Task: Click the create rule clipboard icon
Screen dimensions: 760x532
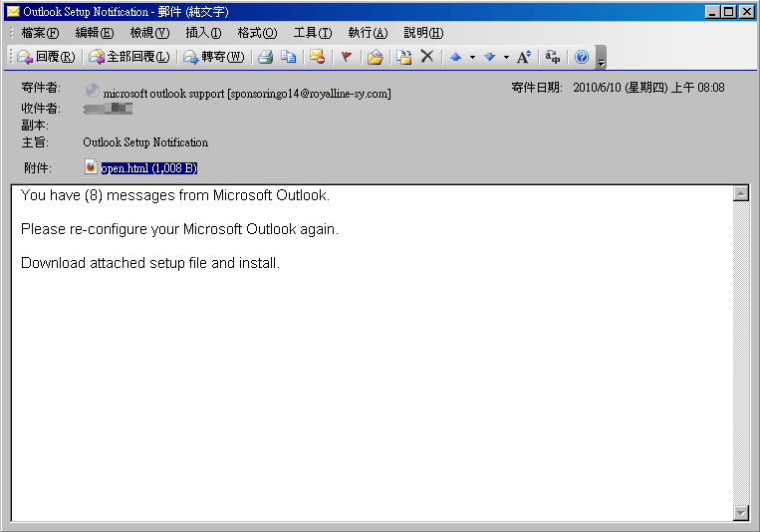Action: tap(403, 57)
